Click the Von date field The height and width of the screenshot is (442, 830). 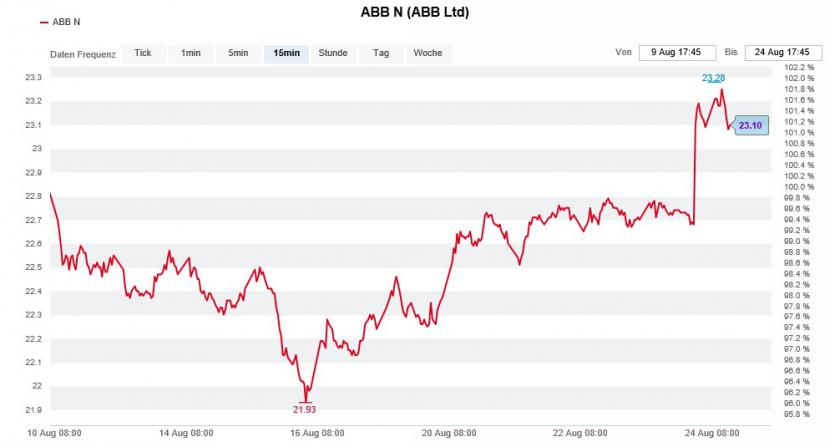pyautogui.click(x=677, y=52)
